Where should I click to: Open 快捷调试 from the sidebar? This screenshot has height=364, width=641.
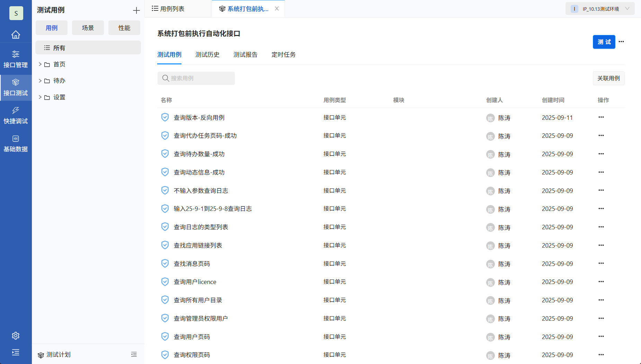(x=16, y=115)
